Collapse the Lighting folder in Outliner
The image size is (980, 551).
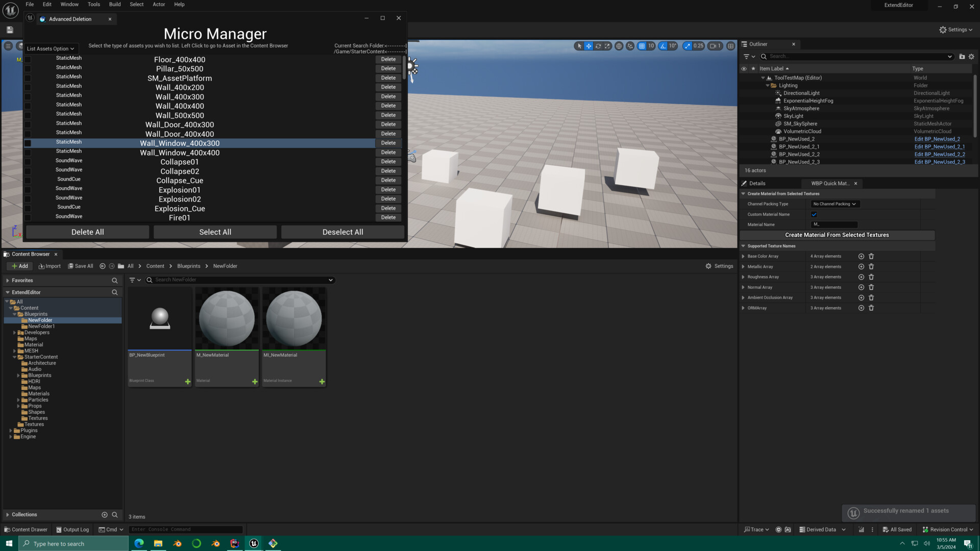point(769,85)
